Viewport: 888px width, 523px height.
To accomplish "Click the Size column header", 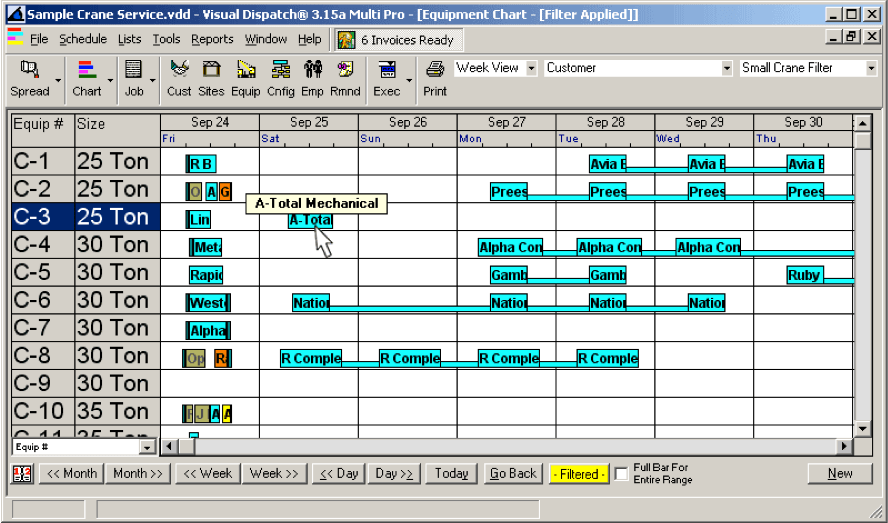I will [x=117, y=131].
